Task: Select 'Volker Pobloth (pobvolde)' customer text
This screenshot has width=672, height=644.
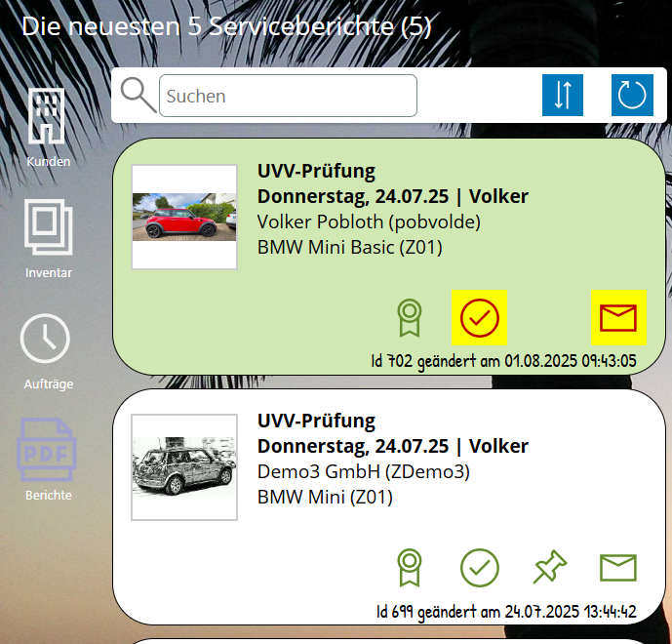Action: pos(369,222)
